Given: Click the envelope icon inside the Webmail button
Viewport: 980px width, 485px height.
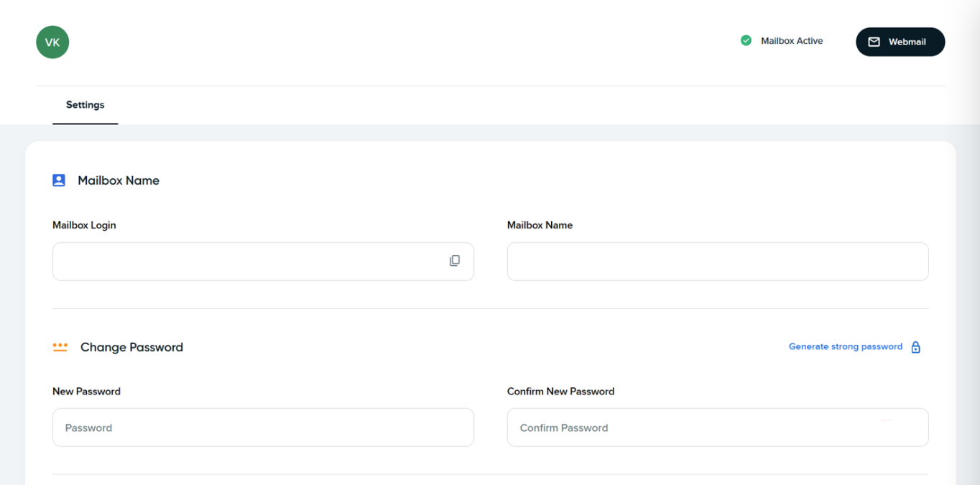Looking at the screenshot, I should 874,42.
